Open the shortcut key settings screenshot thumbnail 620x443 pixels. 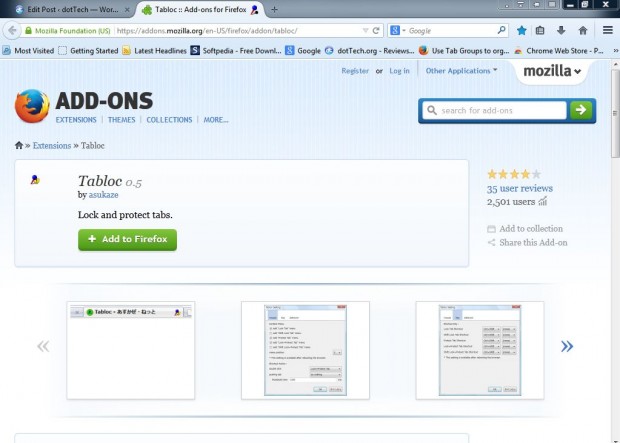[x=480, y=350]
